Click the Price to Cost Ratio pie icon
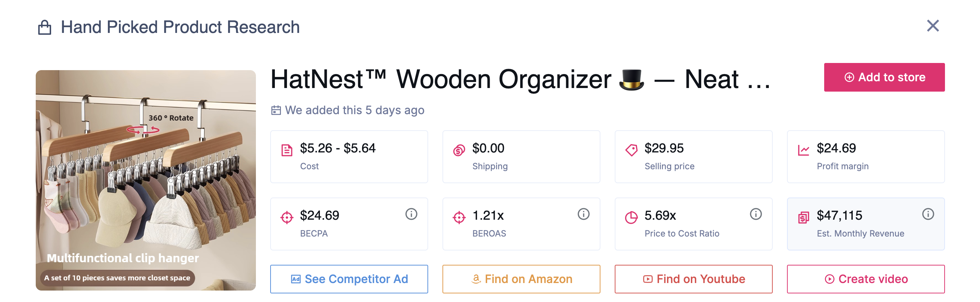The width and height of the screenshot is (980, 302). click(x=631, y=218)
